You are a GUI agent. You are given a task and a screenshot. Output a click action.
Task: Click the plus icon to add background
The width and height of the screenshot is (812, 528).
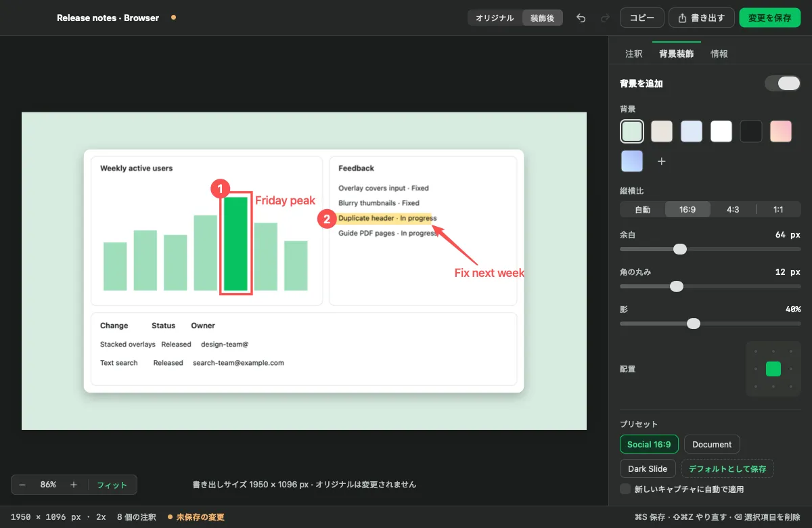[662, 161]
